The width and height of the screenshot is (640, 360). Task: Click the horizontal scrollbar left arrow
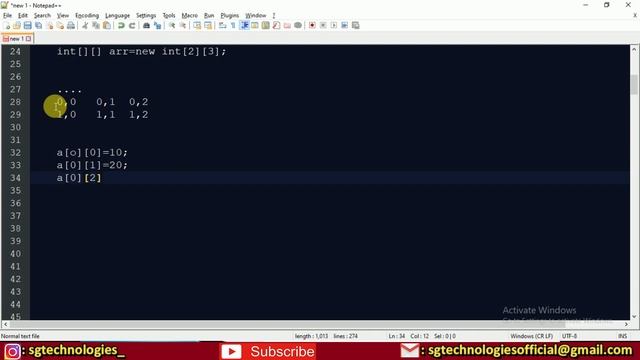click(x=5, y=324)
